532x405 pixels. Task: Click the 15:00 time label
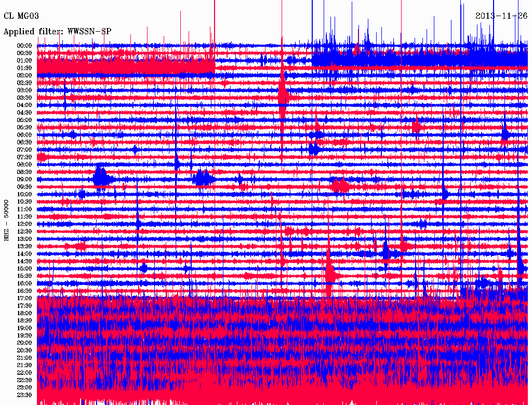coord(24,268)
